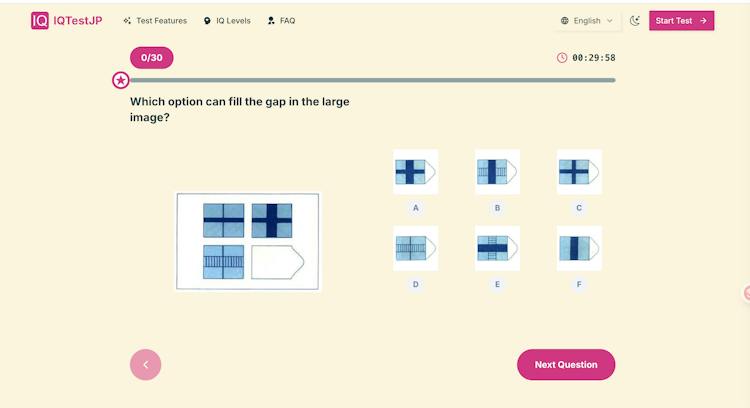Go back with the left chevron button

click(145, 364)
